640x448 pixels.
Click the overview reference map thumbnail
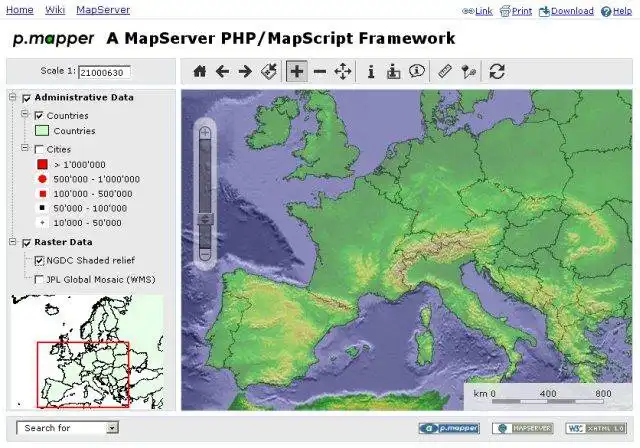[x=87, y=352]
